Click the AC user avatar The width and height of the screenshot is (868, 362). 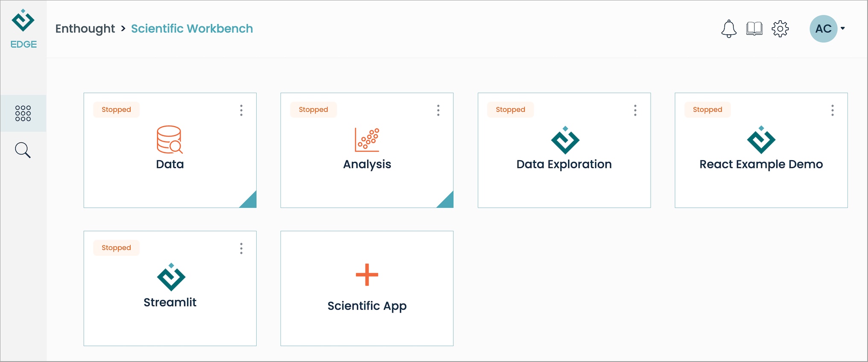[824, 29]
